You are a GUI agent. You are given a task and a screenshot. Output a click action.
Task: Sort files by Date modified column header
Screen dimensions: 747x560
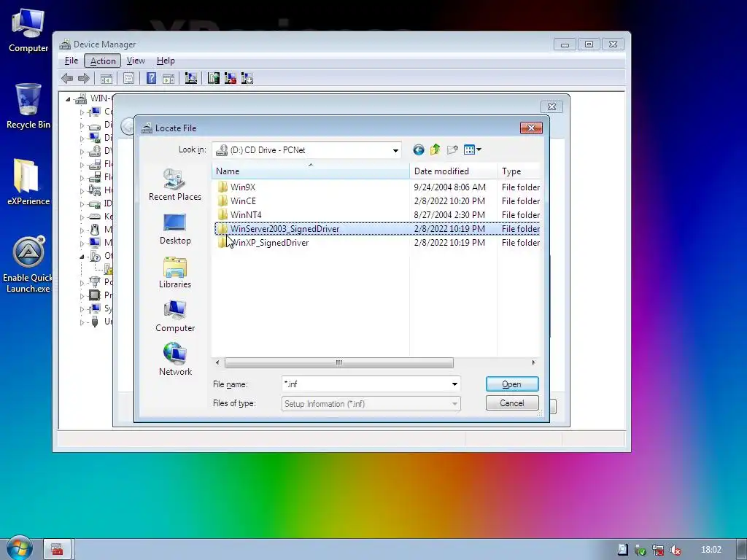tap(453, 171)
